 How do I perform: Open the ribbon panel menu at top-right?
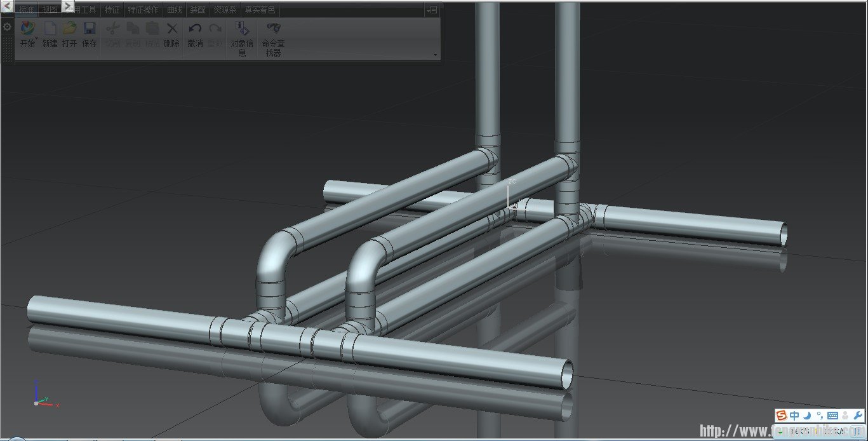pyautogui.click(x=432, y=10)
